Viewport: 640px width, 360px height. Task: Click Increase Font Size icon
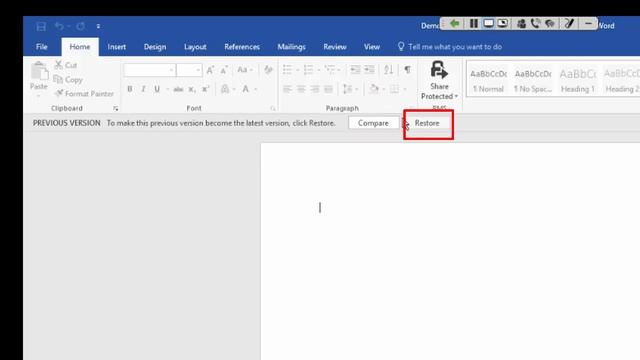pos(210,70)
